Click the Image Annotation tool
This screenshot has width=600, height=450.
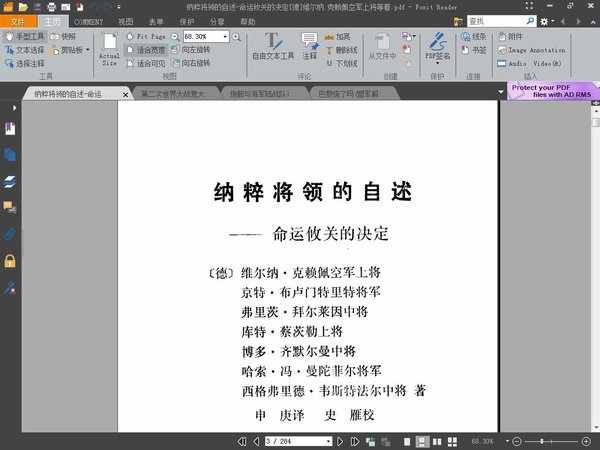(x=532, y=50)
